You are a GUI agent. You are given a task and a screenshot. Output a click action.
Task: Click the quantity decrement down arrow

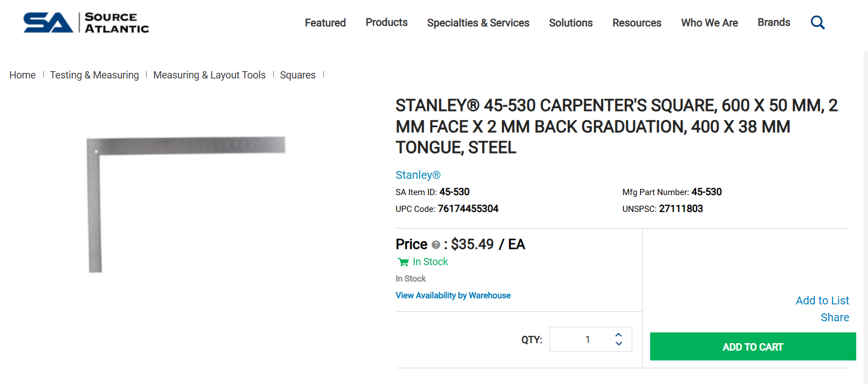point(618,344)
